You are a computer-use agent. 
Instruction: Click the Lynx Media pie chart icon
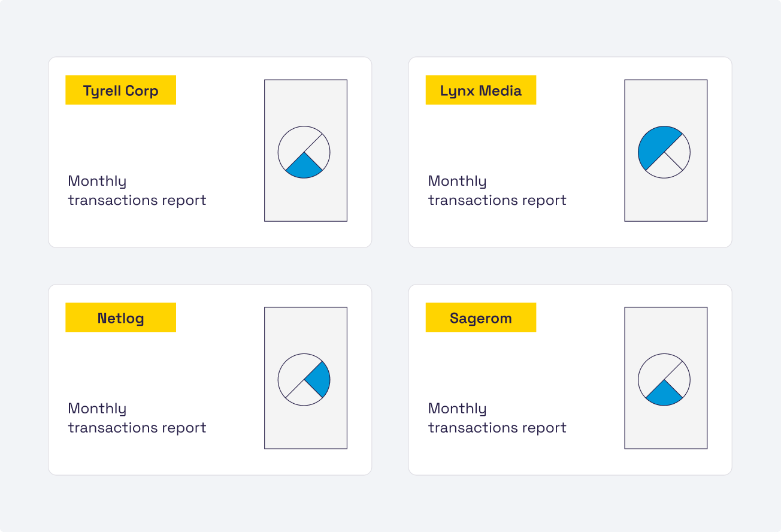point(664,152)
